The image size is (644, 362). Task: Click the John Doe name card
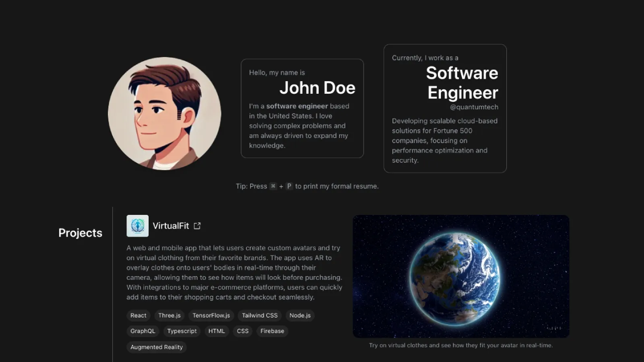point(302,109)
